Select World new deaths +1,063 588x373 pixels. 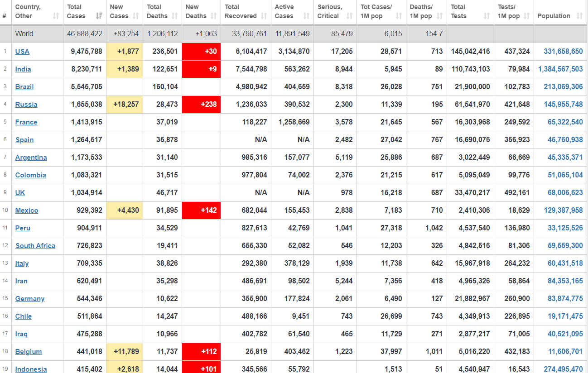tap(206, 34)
